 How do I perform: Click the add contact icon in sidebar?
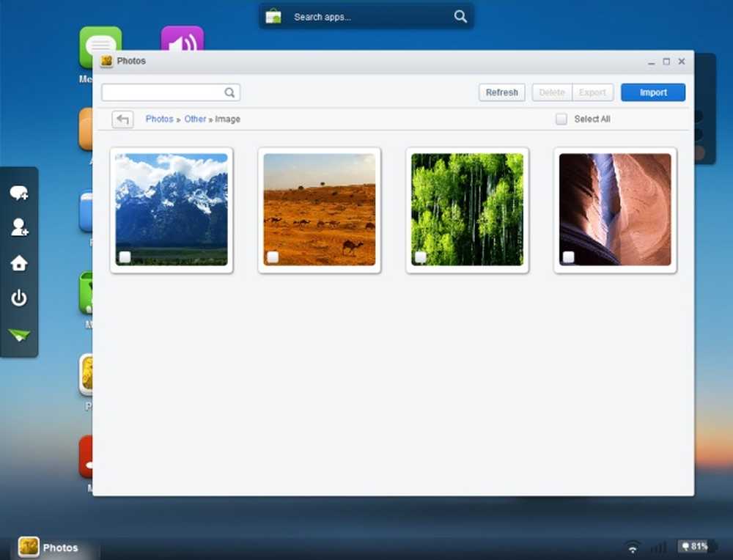20,227
